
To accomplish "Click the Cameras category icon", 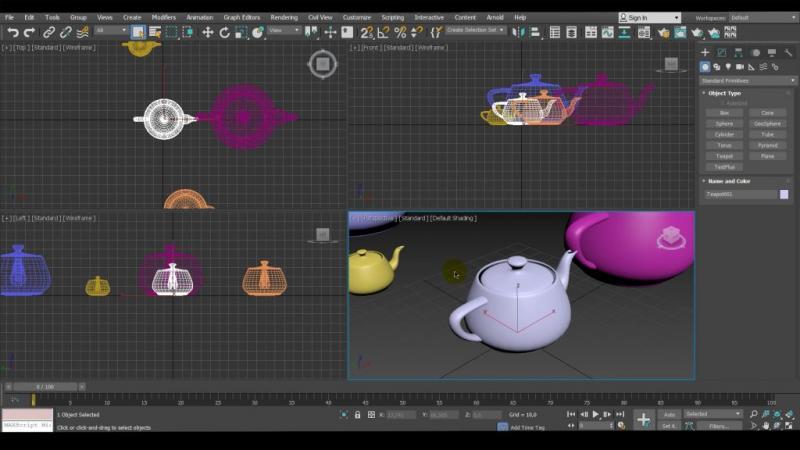I will (741, 67).
